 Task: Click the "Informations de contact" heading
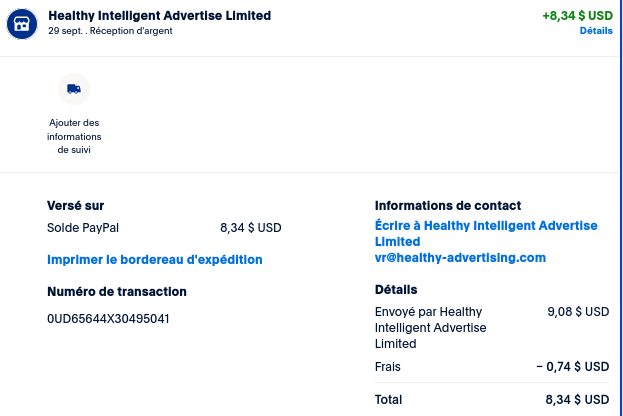[x=448, y=206]
